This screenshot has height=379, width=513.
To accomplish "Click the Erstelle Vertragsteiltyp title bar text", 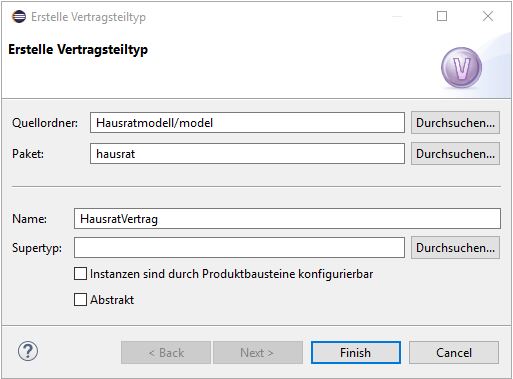I will 88,17.
